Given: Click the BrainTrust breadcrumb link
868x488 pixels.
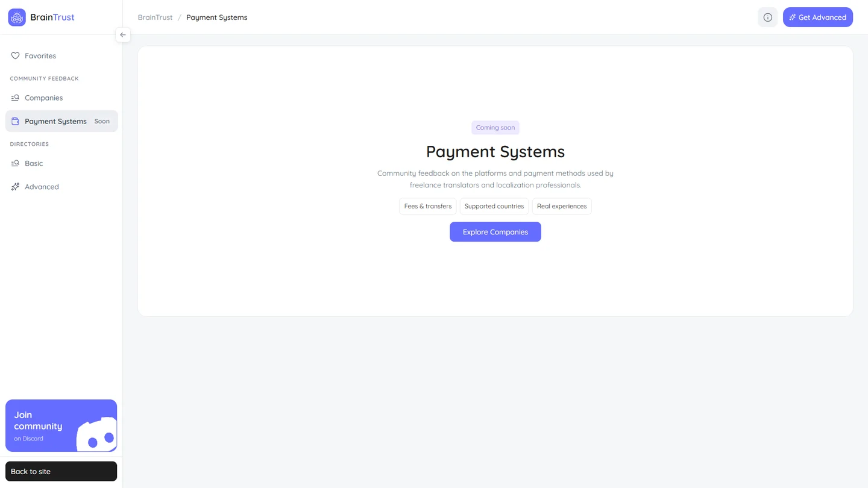Looking at the screenshot, I should pos(155,17).
